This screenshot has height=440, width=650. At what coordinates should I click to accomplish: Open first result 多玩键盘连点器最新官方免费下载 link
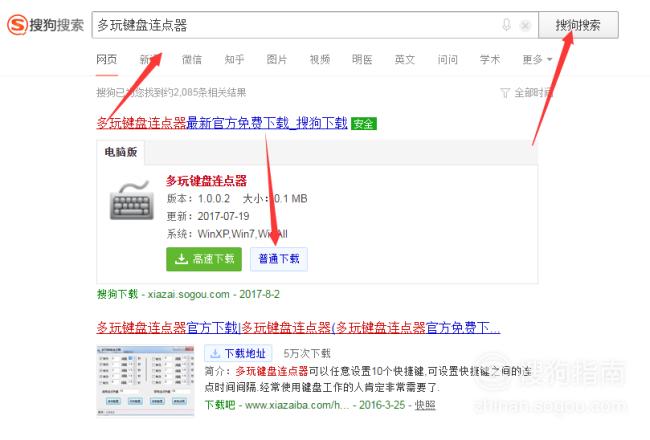click(x=222, y=123)
